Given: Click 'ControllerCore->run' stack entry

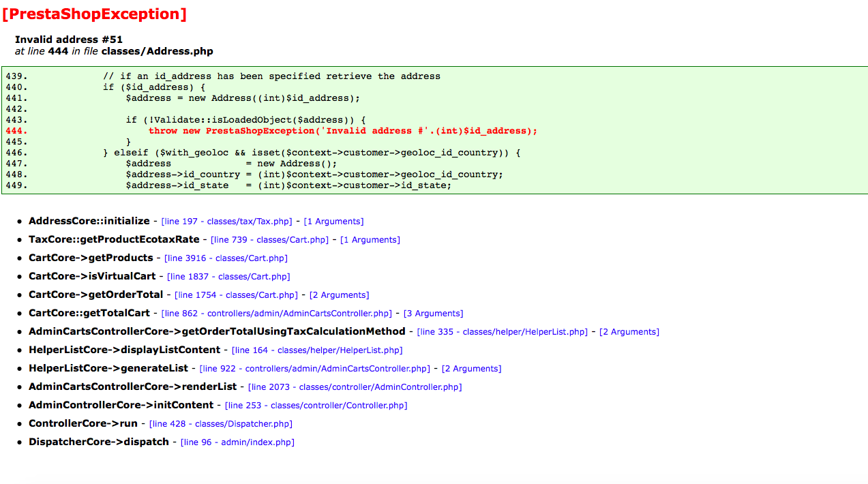Looking at the screenshot, I should coord(83,423).
